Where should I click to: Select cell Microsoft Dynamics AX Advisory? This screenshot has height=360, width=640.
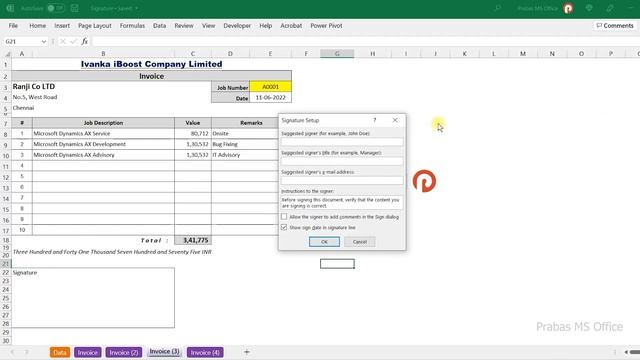103,155
